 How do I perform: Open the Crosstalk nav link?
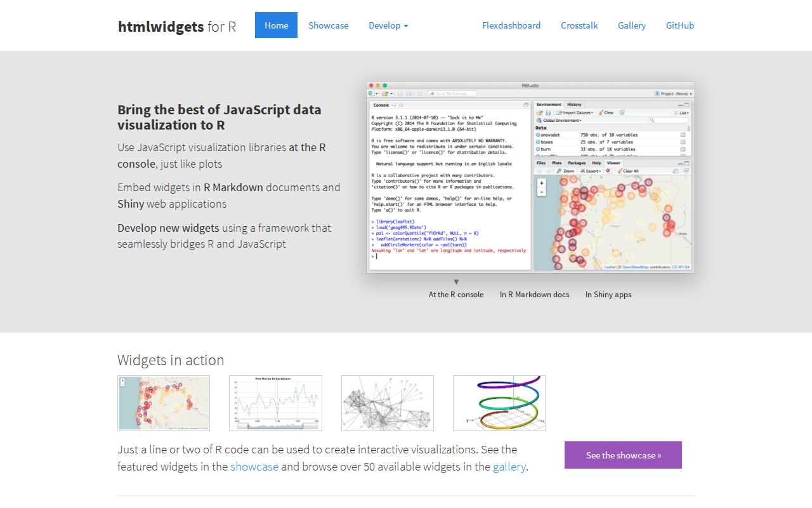click(579, 25)
